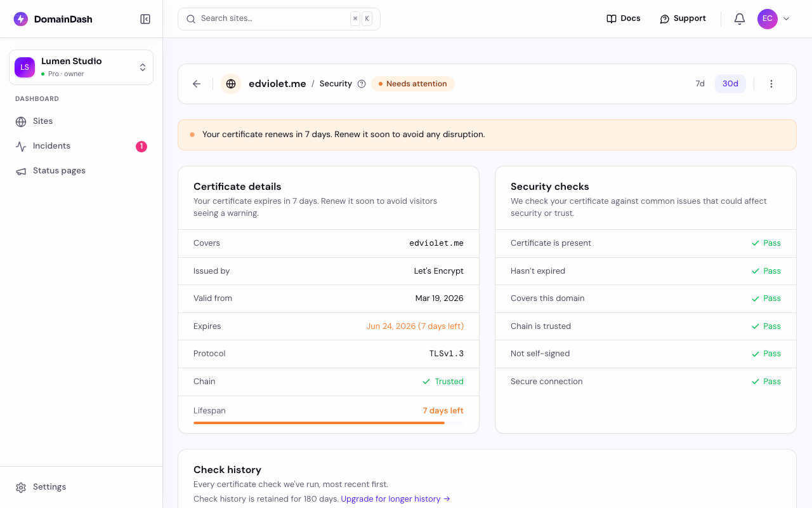Open Incidents in the sidebar
Screen dimensions: 812x508
(81, 146)
